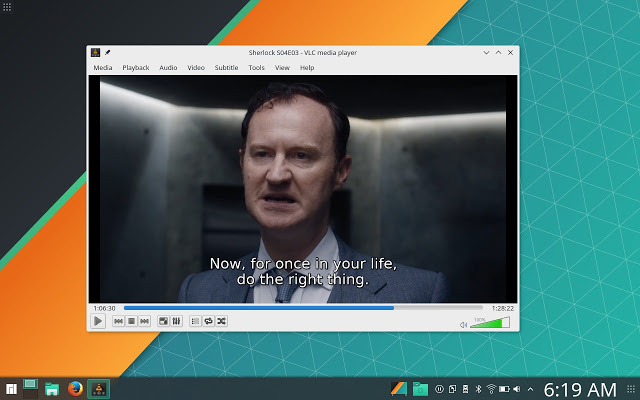Stop playback
This screenshot has height=400, width=640.
click(x=131, y=321)
